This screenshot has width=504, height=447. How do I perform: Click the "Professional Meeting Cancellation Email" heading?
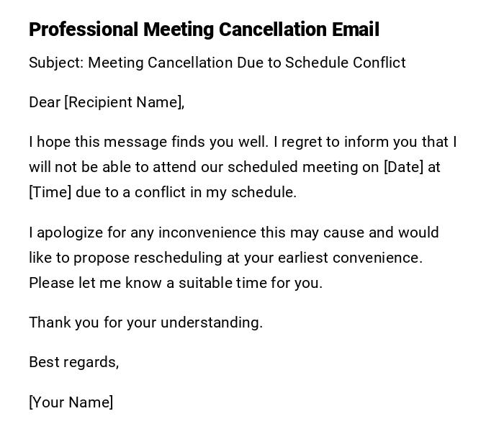pyautogui.click(x=204, y=30)
